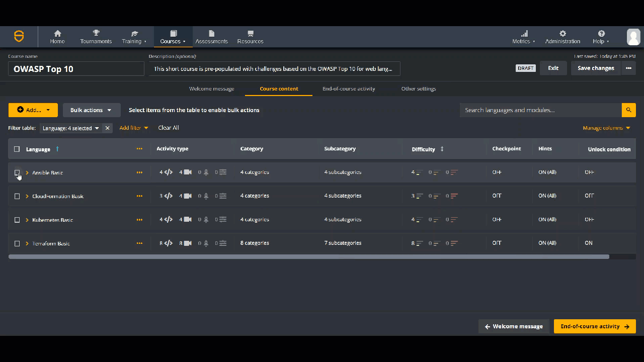
Task: Open CloudFormation Basic row options dots
Action: click(x=139, y=196)
